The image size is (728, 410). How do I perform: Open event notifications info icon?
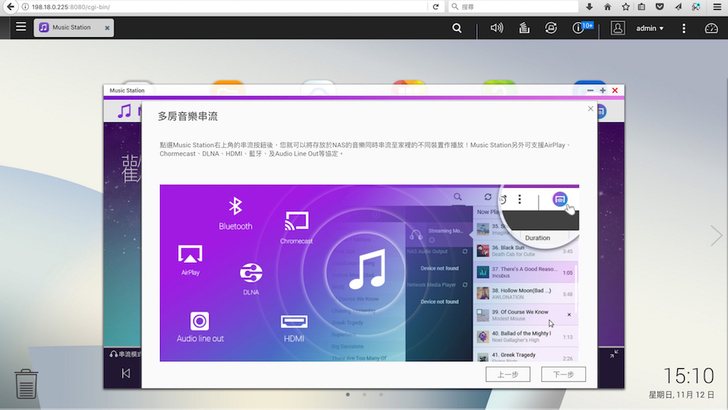pos(579,28)
